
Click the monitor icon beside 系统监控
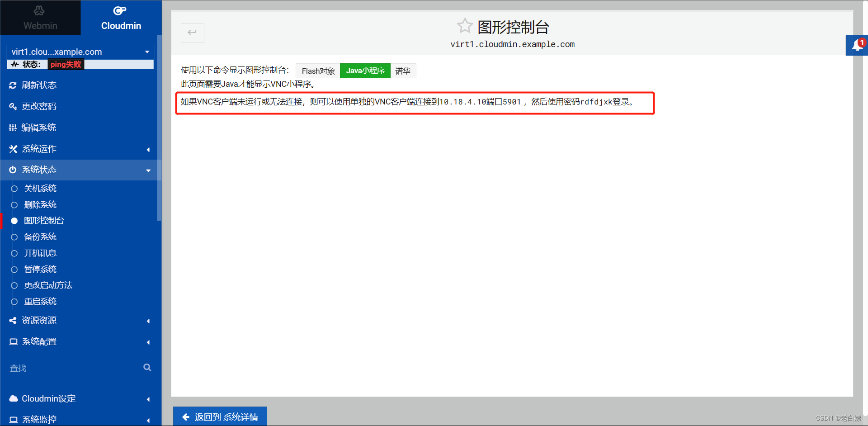click(x=13, y=419)
